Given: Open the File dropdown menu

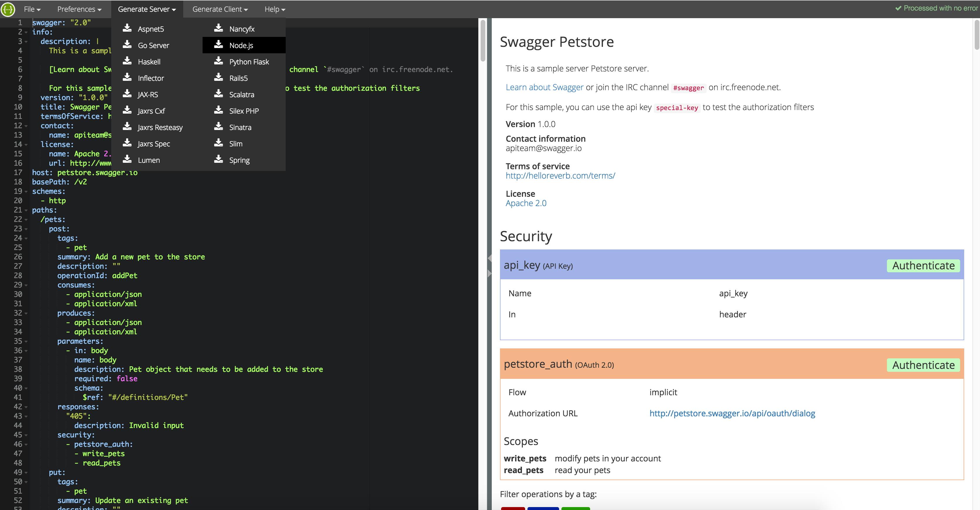Looking at the screenshot, I should 32,9.
